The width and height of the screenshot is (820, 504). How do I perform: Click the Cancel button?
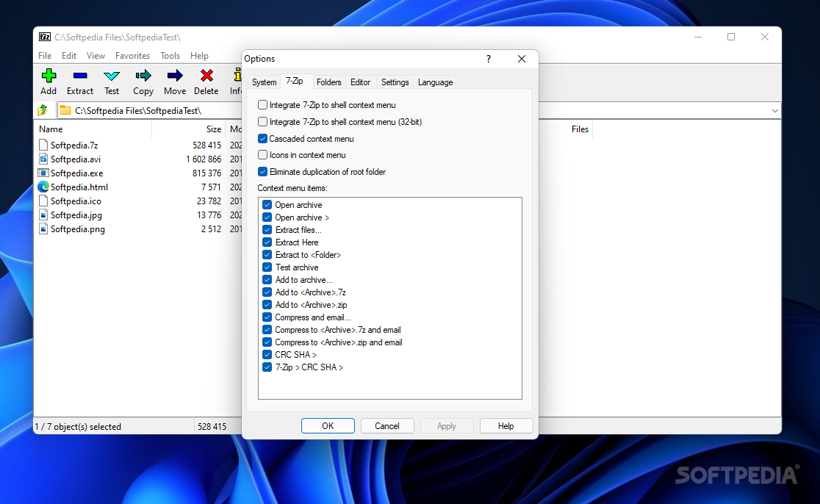(387, 425)
